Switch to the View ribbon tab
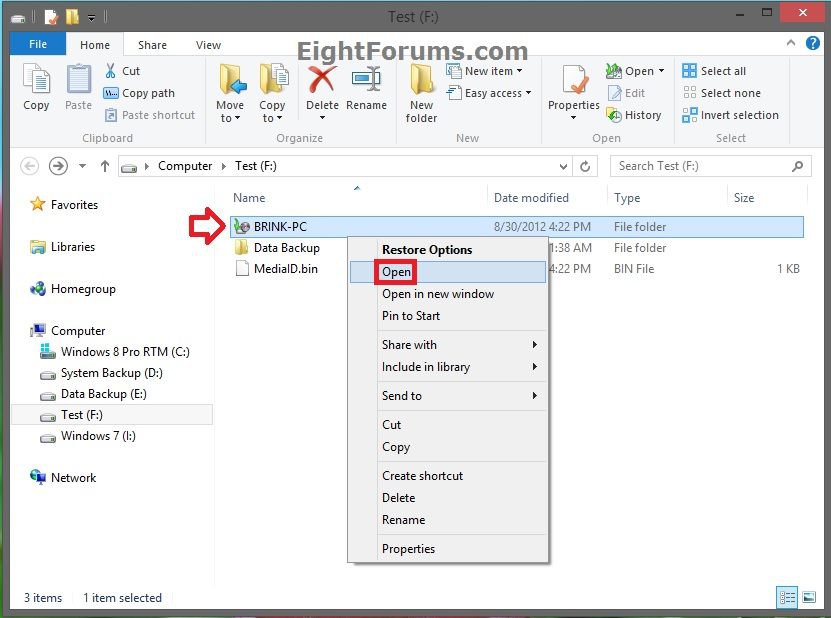 click(208, 45)
